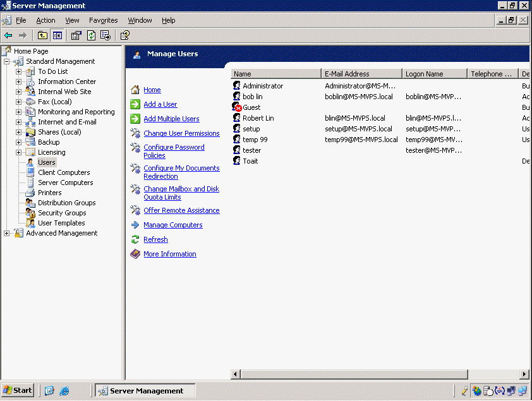Click the green refresh icon in the taskpad
Image resolution: width=532 pixels, height=401 pixels.
click(135, 239)
